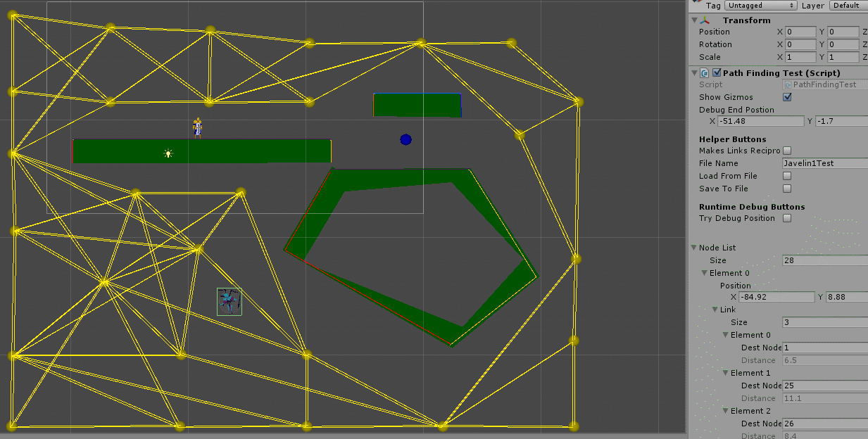Collapse Element 0 under Node List
This screenshot has height=439, width=868.
point(705,273)
